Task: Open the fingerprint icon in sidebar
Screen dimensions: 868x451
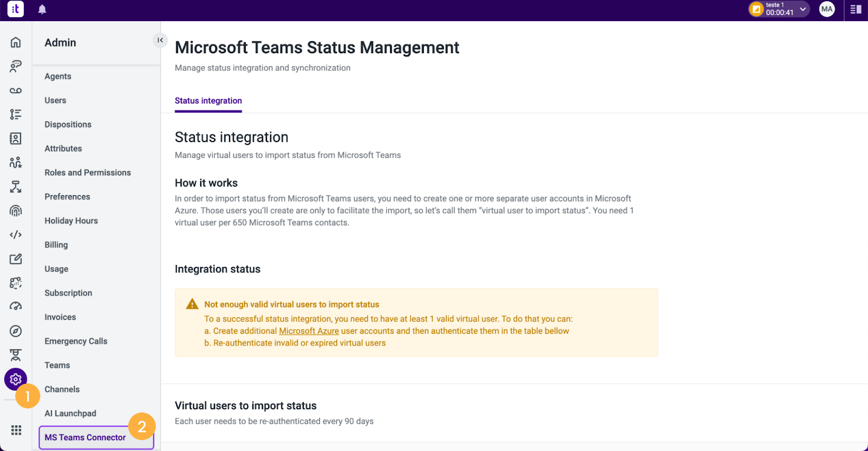Action: [x=16, y=211]
